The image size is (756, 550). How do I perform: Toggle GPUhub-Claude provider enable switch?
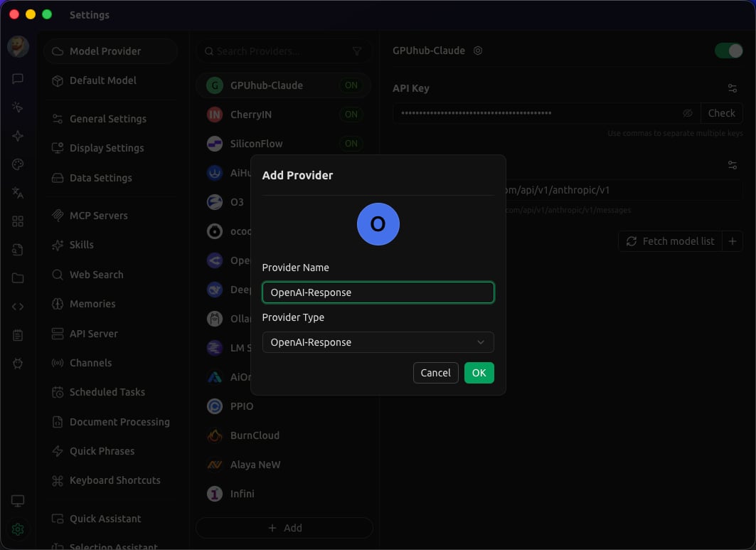728,51
